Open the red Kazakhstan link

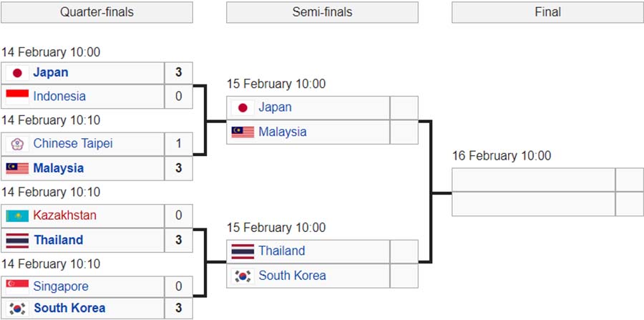[x=65, y=215]
